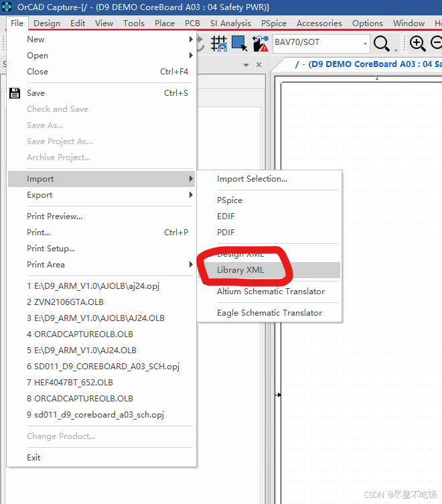Open the Window menu

point(409,23)
